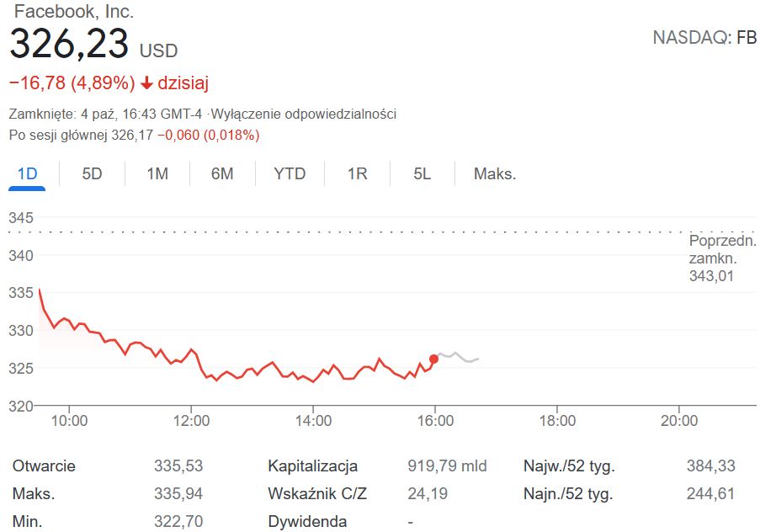This screenshot has height=532, width=760.
Task: Click the red dot at chart line end
Action: point(434,359)
